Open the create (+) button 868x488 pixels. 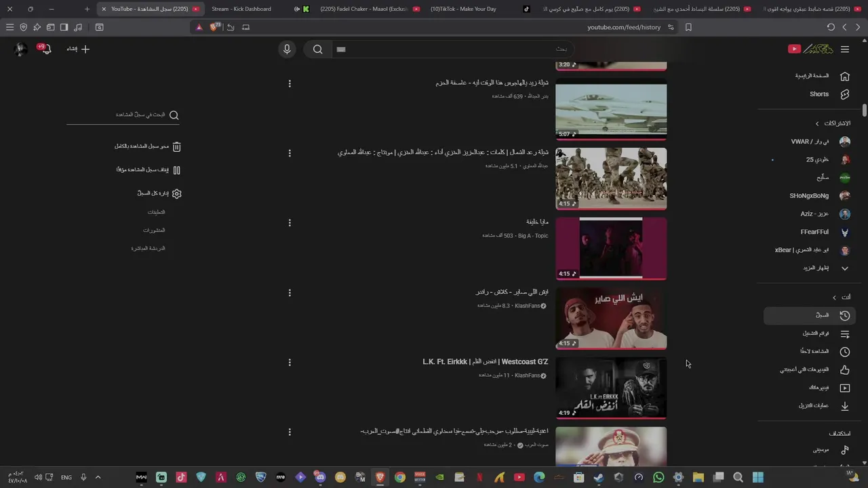[x=79, y=49]
